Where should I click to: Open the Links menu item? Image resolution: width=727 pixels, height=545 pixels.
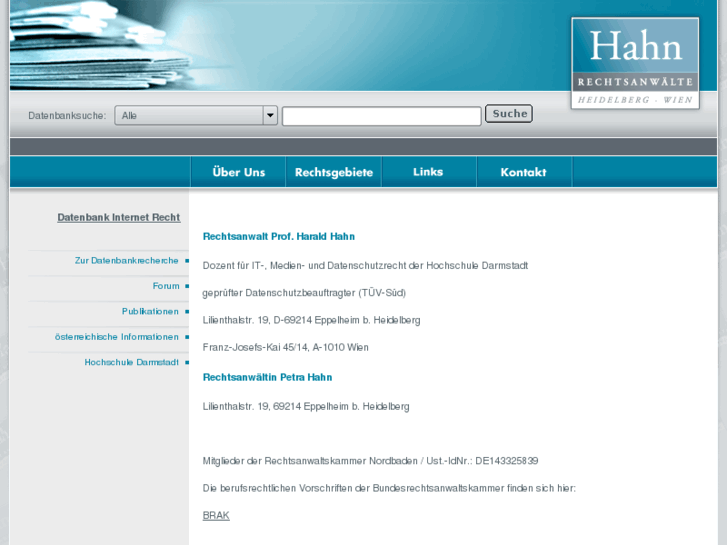pos(428,172)
